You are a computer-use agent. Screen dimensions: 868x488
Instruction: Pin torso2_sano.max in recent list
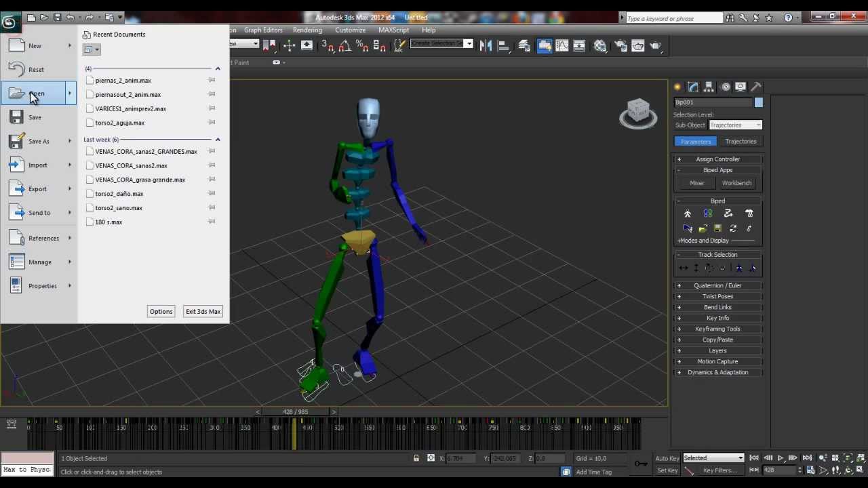(212, 207)
